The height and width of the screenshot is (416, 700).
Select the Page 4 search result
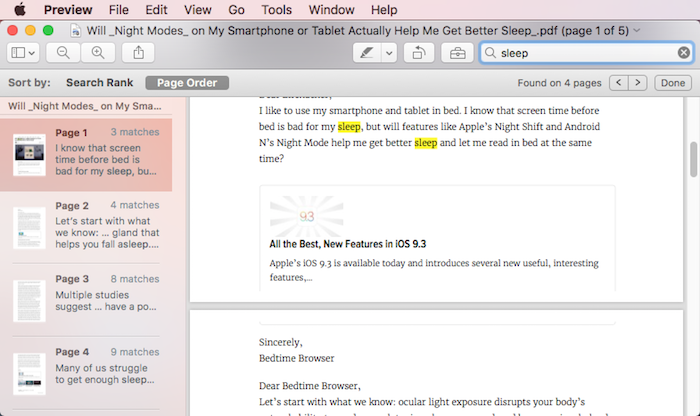tap(86, 373)
